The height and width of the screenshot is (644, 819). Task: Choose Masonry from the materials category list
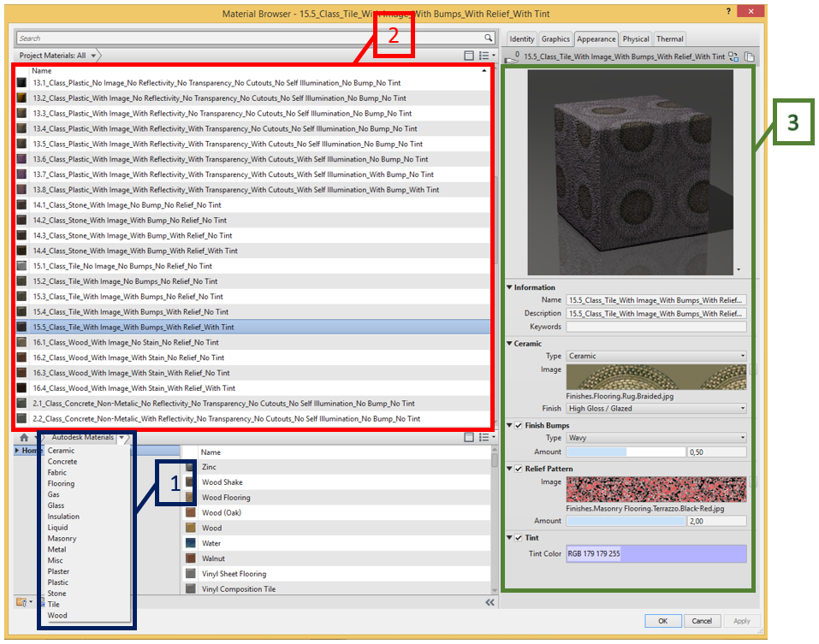[x=61, y=538]
